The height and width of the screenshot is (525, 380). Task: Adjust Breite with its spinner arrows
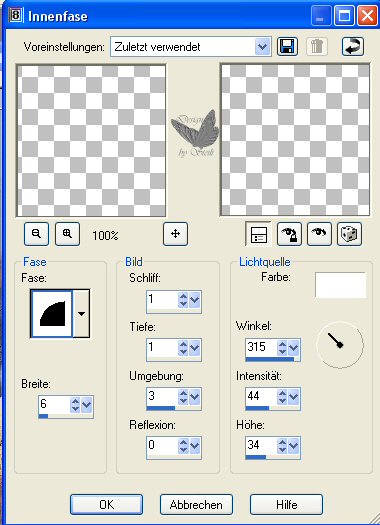point(75,405)
